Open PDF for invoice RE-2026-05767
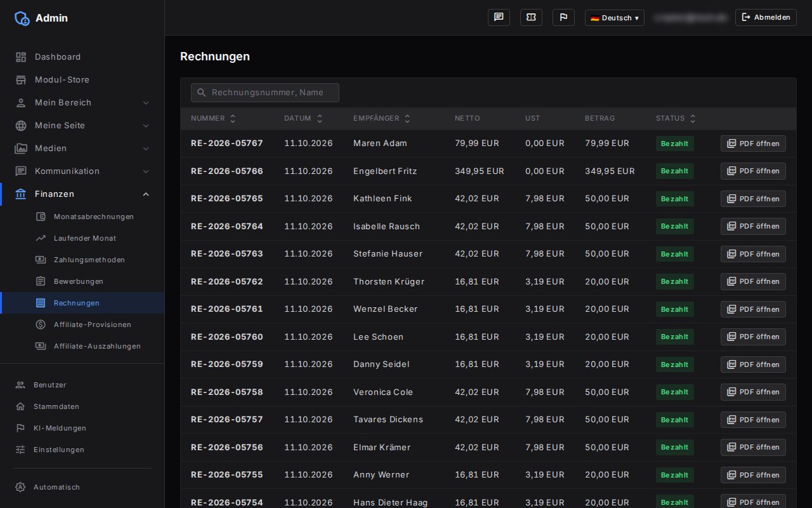 (753, 144)
